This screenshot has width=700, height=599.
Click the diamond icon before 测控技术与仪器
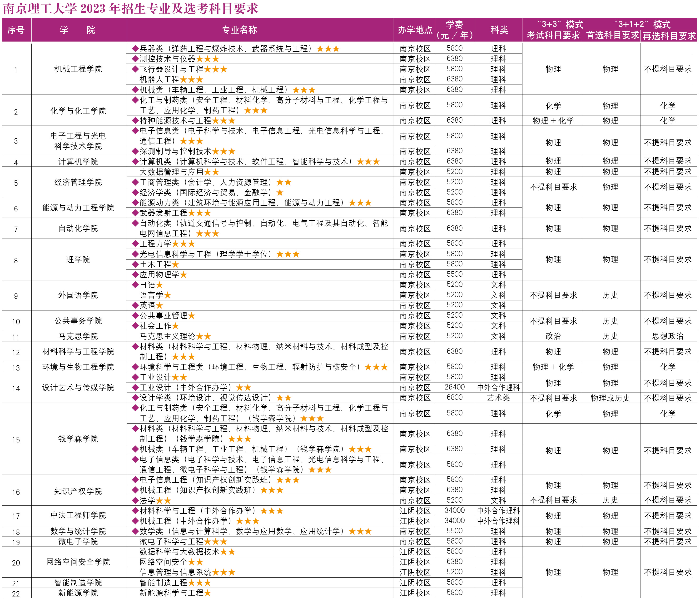[x=135, y=59]
